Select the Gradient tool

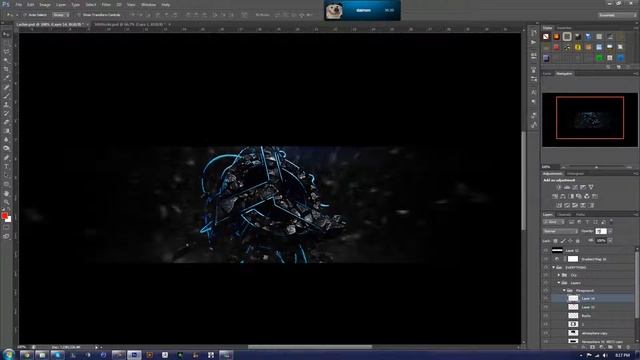6,131
